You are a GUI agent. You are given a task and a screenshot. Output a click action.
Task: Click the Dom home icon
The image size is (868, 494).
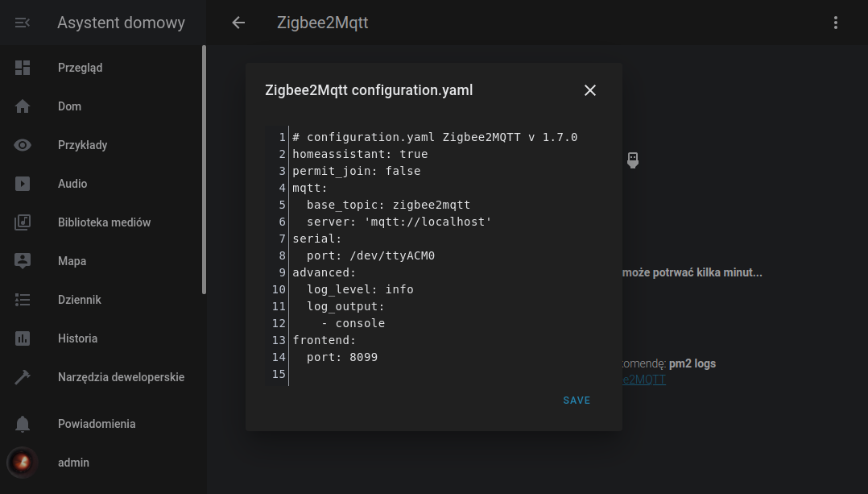pyautogui.click(x=23, y=106)
